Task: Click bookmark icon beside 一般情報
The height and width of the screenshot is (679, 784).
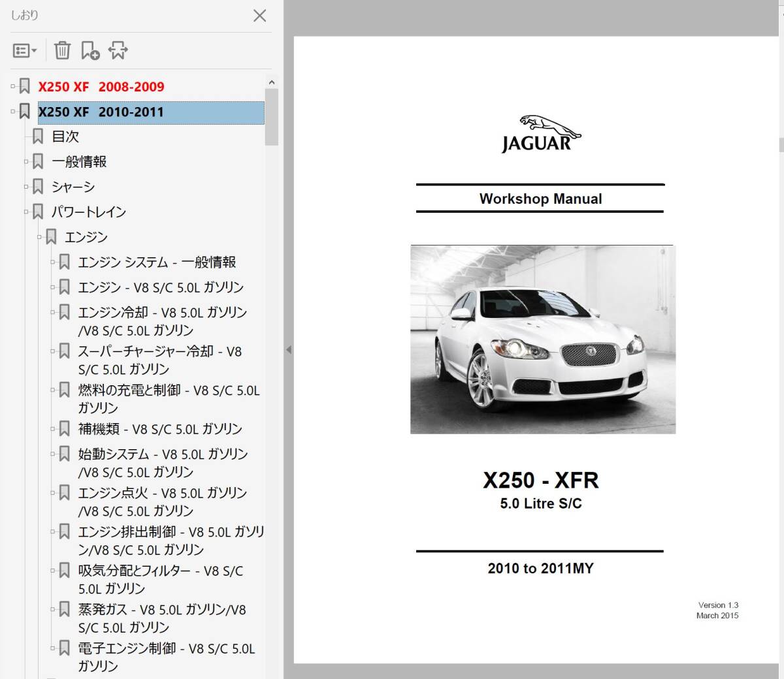Action: pyautogui.click(x=38, y=161)
